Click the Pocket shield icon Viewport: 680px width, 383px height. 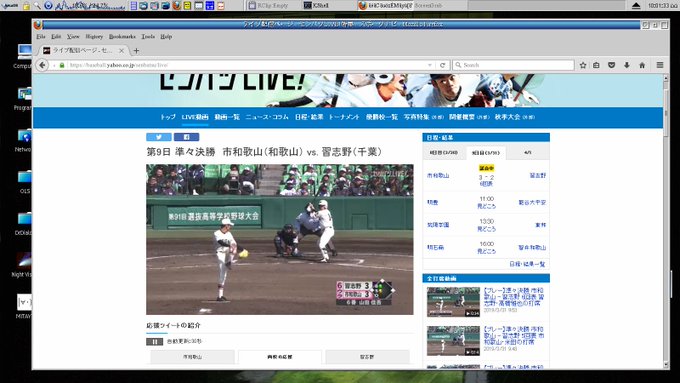(x=611, y=65)
